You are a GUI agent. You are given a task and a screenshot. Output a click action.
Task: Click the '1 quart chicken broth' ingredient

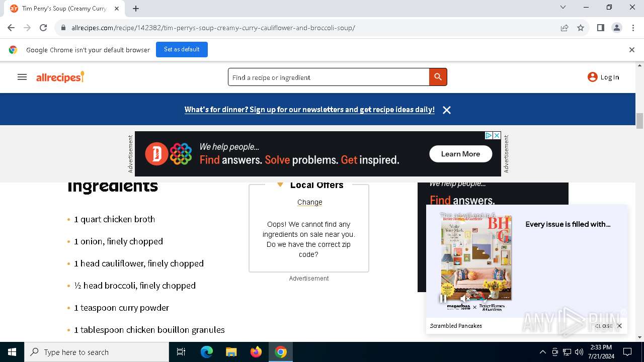(115, 219)
